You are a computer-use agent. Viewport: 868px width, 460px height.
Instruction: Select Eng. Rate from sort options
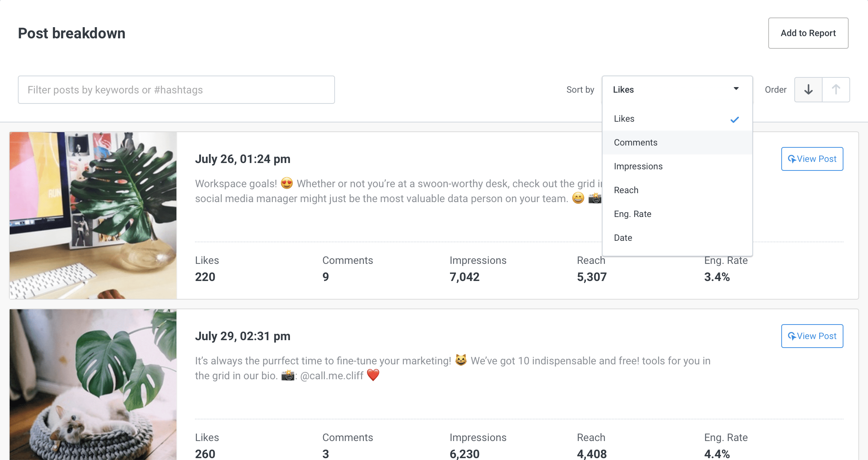pos(632,214)
